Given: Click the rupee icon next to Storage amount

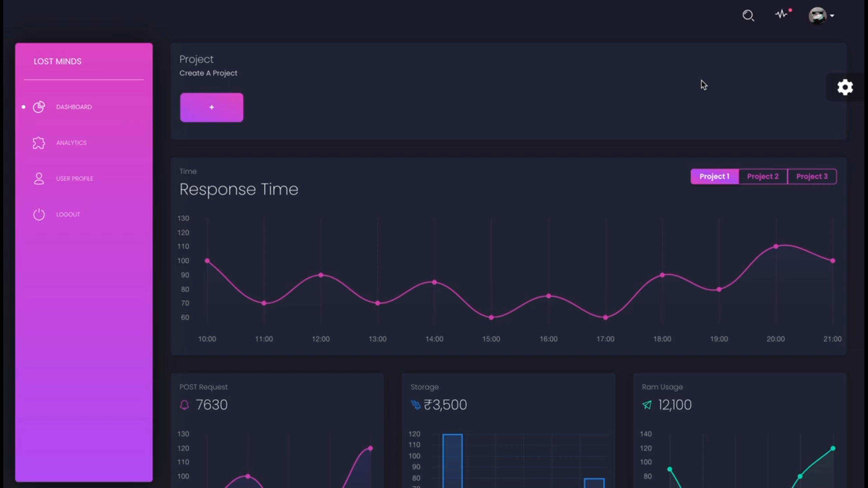Looking at the screenshot, I should [415, 405].
